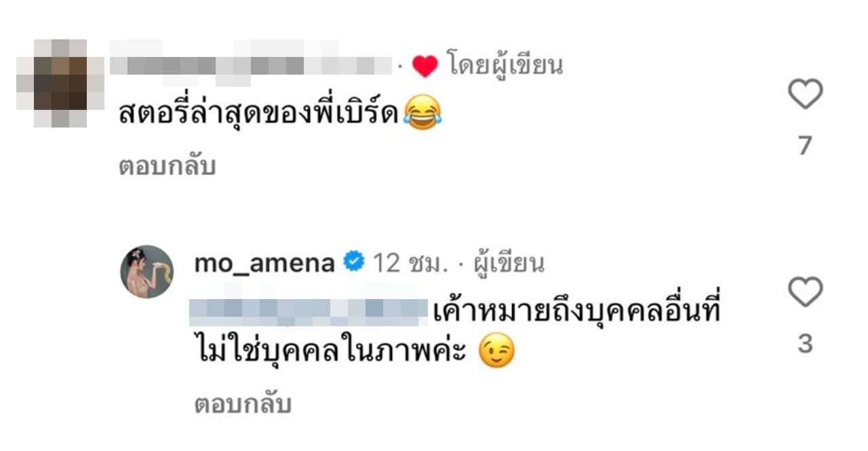Open the mo_amena username link
This screenshot has width=868, height=451.
coord(264,263)
